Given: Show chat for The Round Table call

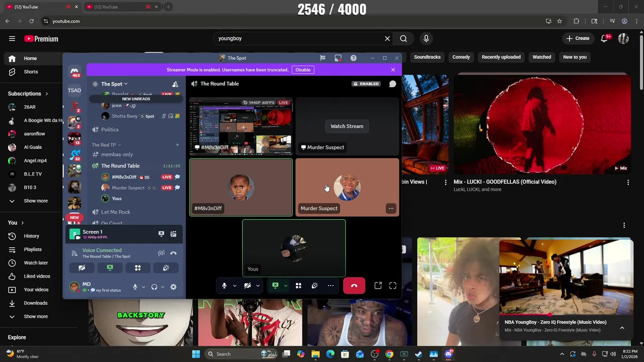Looking at the screenshot, I should tap(392, 84).
